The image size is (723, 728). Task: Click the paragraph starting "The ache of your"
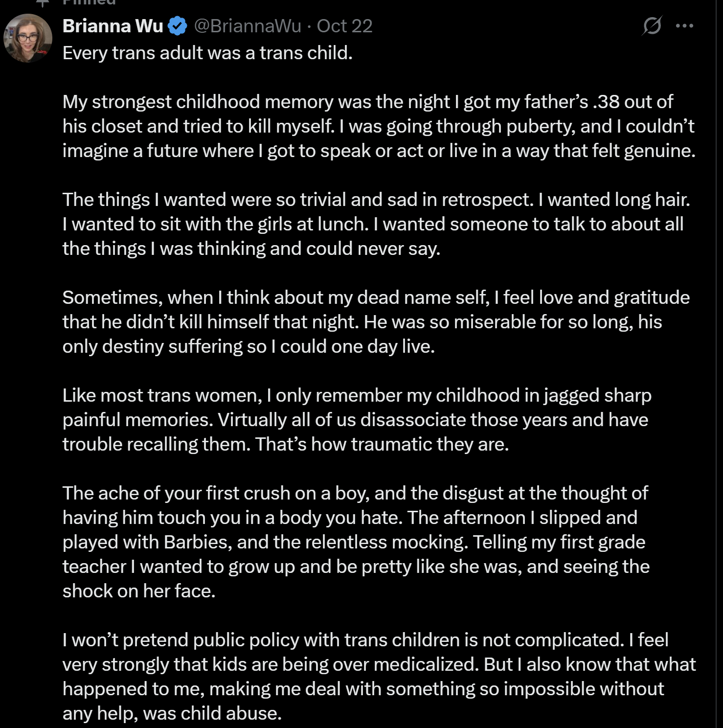click(356, 542)
